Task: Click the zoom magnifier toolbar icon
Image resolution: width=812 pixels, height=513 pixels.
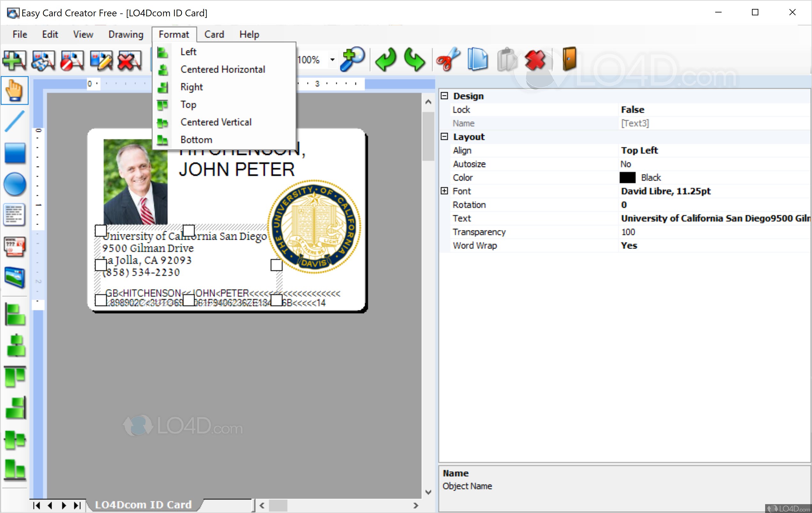Action: point(352,59)
